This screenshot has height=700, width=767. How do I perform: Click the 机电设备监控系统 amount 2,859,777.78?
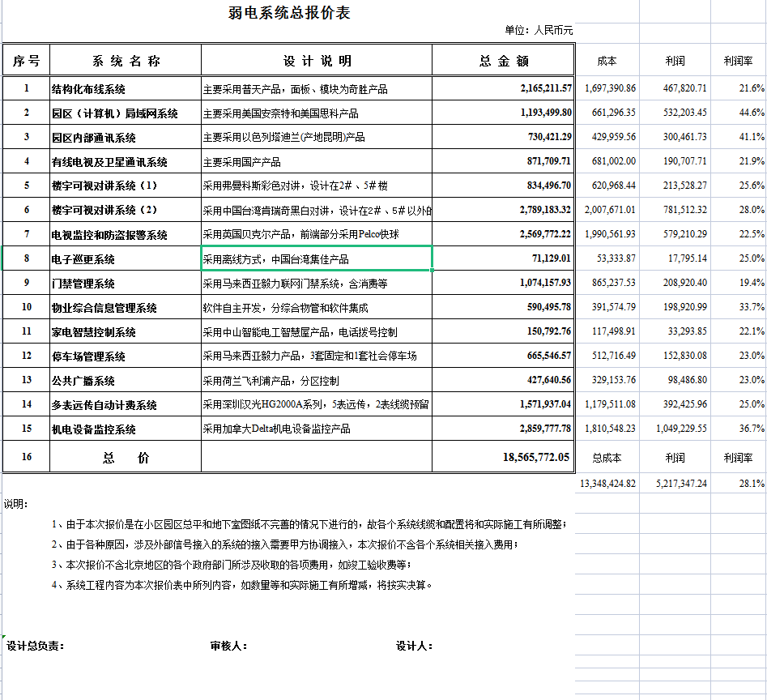coord(503,429)
